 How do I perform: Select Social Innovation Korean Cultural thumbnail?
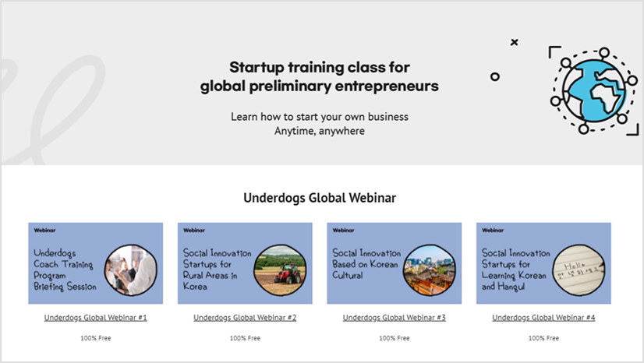click(x=395, y=263)
